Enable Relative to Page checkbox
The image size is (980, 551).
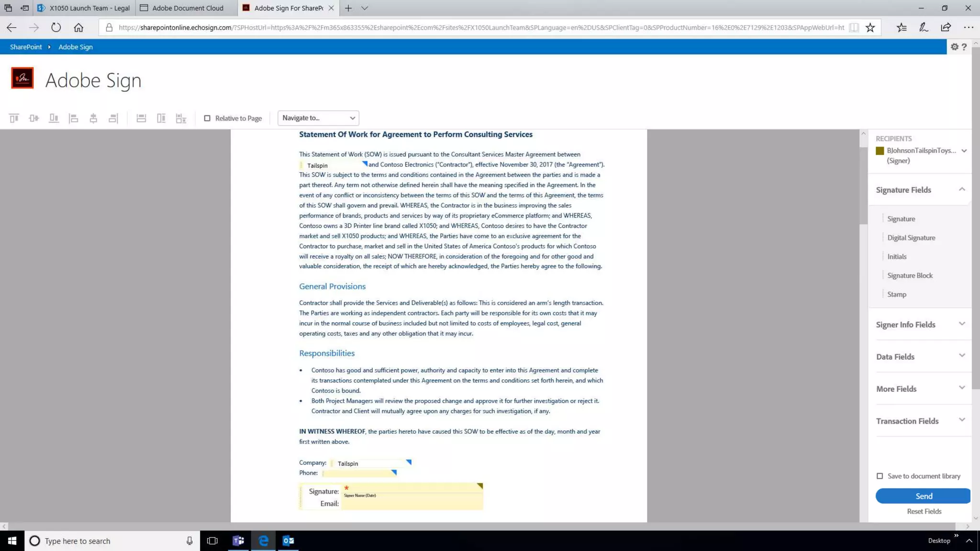click(207, 118)
